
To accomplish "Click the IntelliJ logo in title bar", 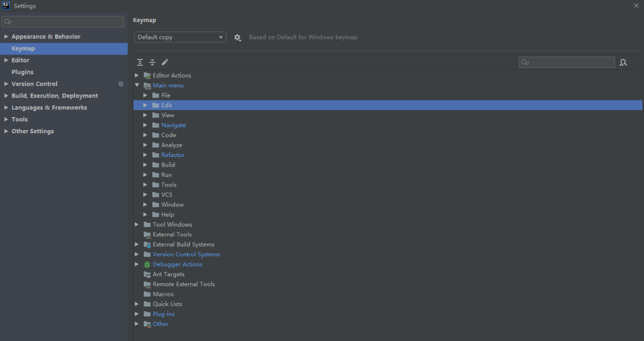I will (x=6, y=5).
